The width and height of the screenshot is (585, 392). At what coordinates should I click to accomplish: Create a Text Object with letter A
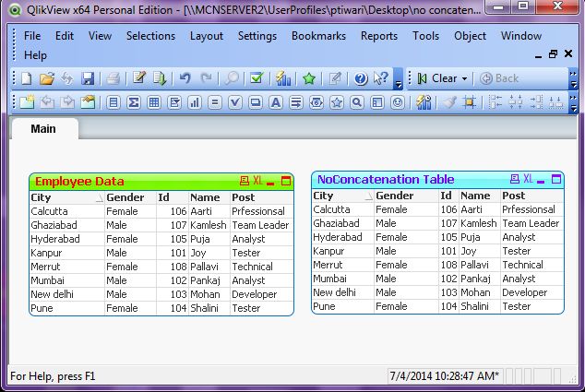[x=276, y=102]
